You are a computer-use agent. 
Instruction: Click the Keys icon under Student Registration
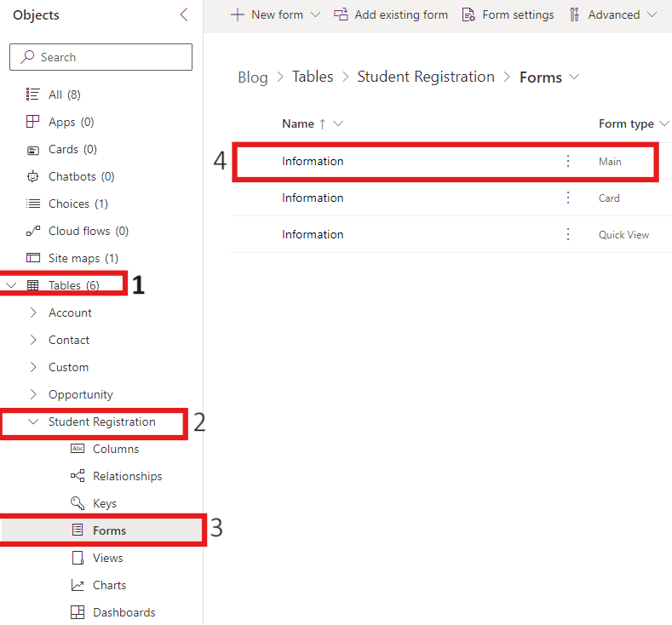(78, 503)
